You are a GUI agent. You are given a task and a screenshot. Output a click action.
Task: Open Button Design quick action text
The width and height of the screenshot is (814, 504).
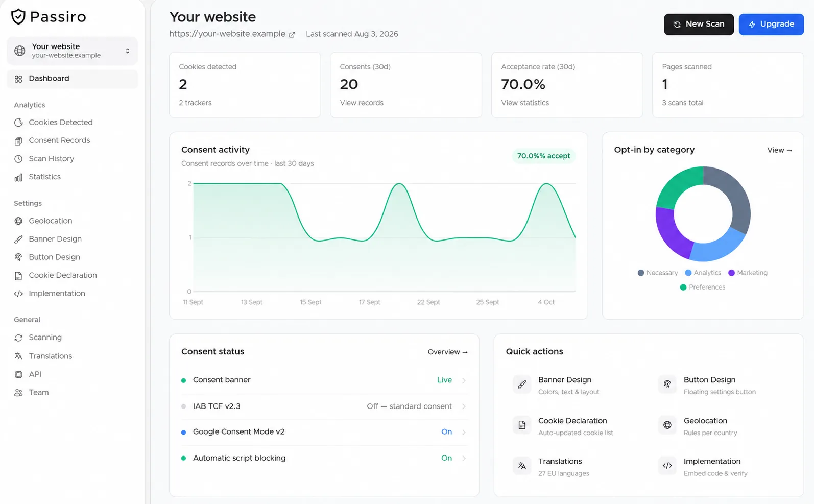click(709, 380)
